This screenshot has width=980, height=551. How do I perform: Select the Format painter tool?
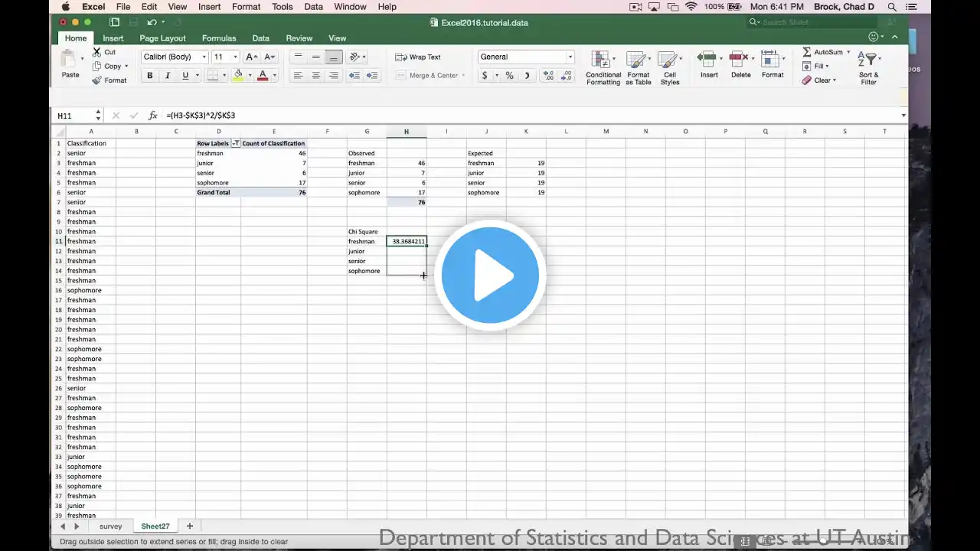[x=109, y=80]
